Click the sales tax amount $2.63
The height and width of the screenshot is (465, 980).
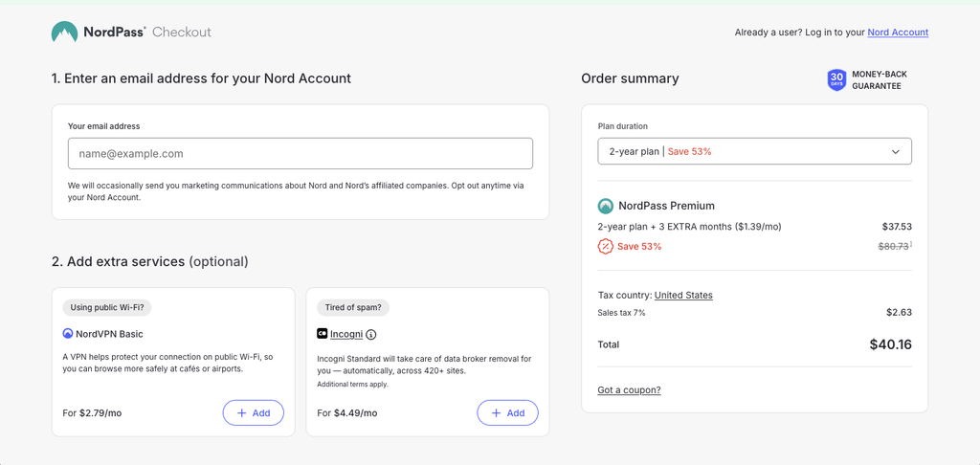(x=899, y=313)
